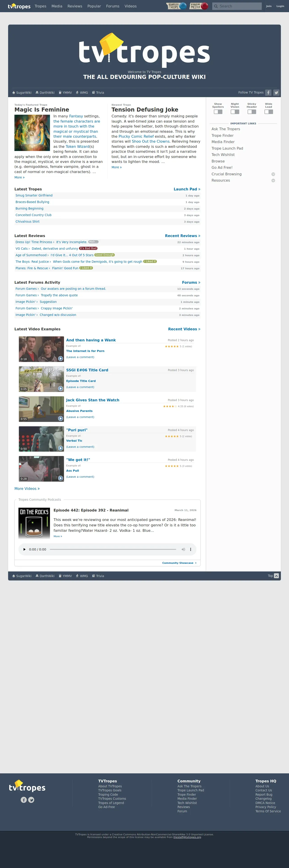
Task: Open the Reviews menu in the top navigation
Action: coord(75,6)
